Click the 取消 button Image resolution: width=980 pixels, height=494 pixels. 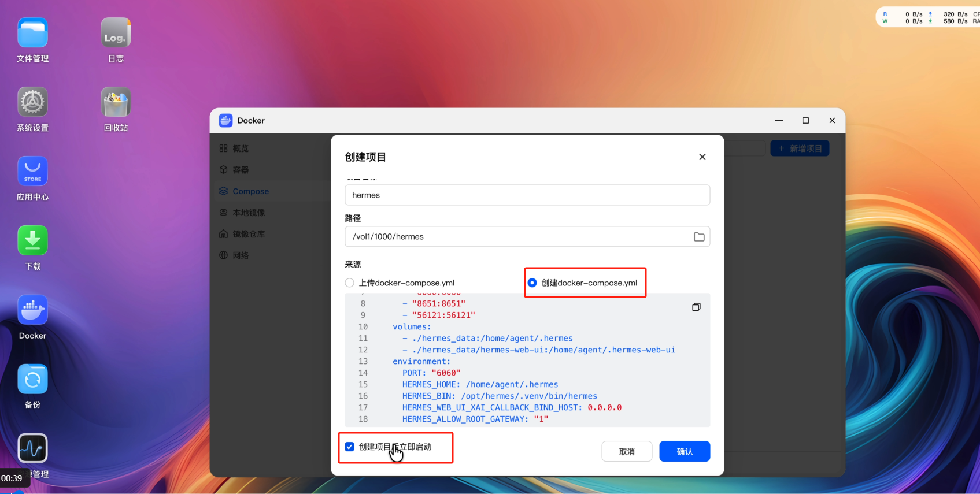[627, 451]
